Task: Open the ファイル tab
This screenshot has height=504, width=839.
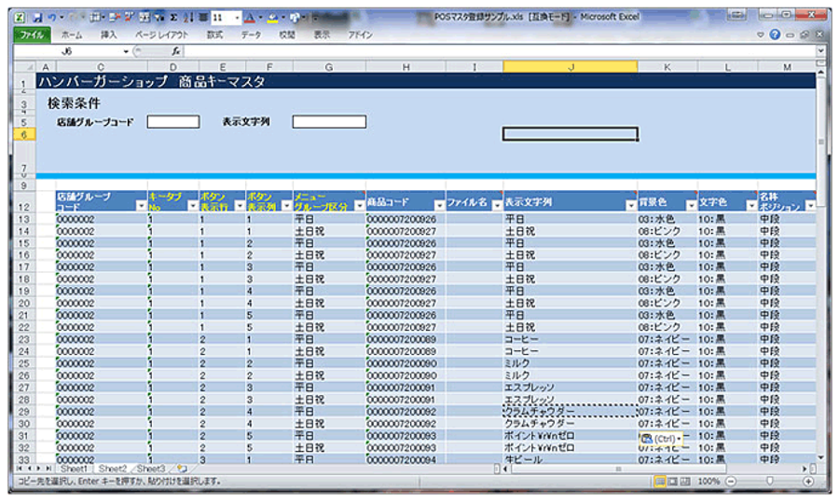Action: point(32,34)
